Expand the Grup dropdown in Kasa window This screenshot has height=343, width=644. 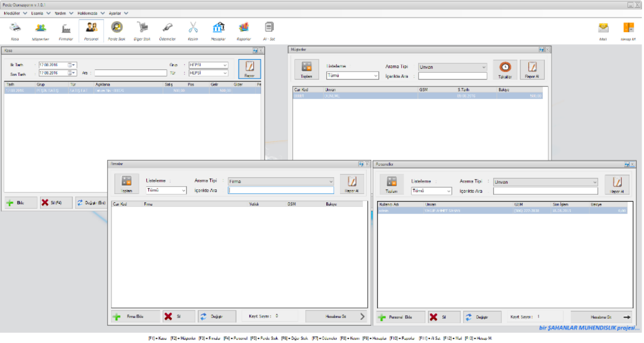[x=225, y=65]
